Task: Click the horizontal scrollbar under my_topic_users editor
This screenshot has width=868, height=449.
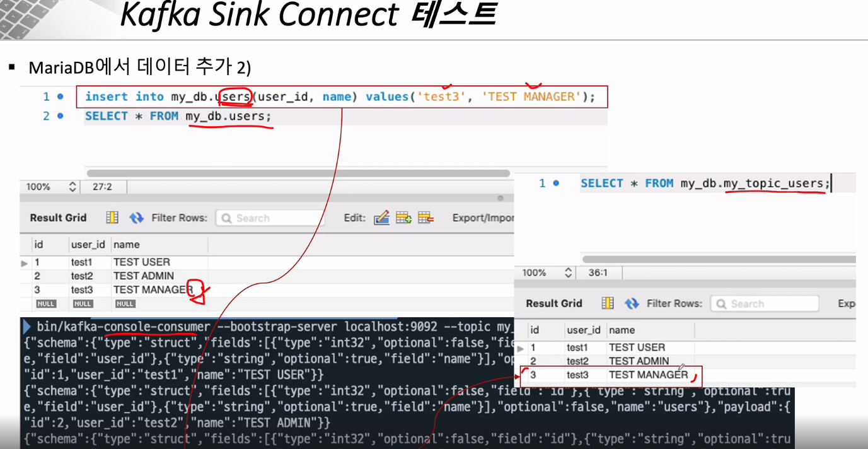Action: tap(719, 259)
